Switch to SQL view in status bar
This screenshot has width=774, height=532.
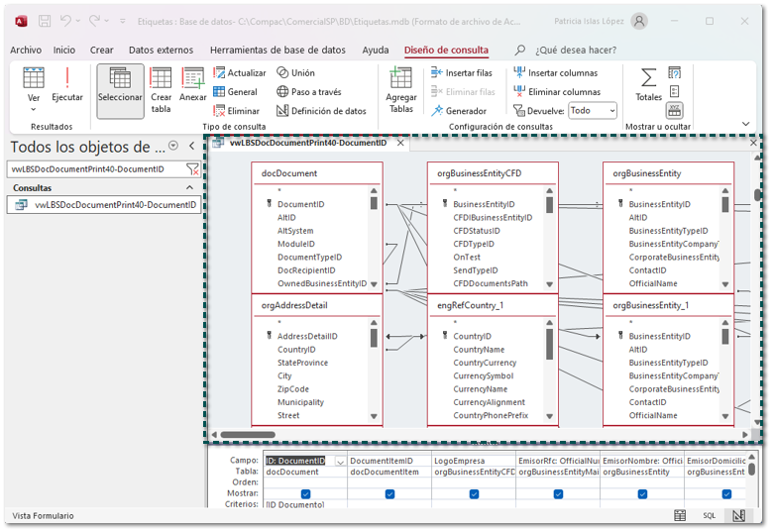coord(710,516)
